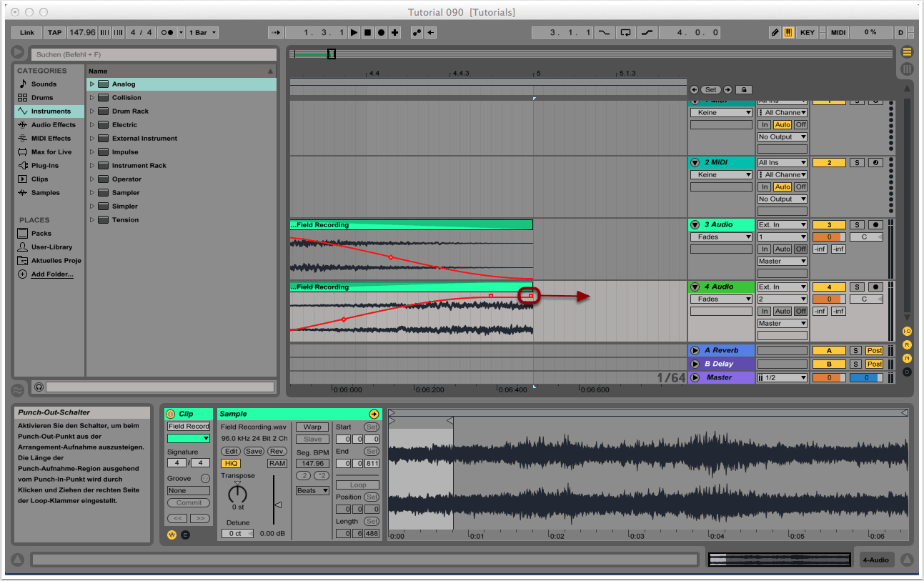Screen dimensions: 924x581
Task: Click the Stop transport button
Action: coord(367,32)
